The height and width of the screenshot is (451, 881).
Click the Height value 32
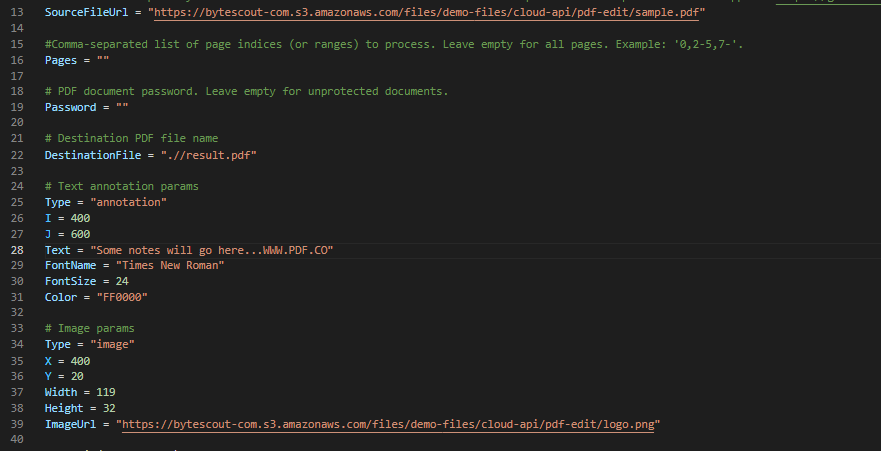pyautogui.click(x=109, y=408)
